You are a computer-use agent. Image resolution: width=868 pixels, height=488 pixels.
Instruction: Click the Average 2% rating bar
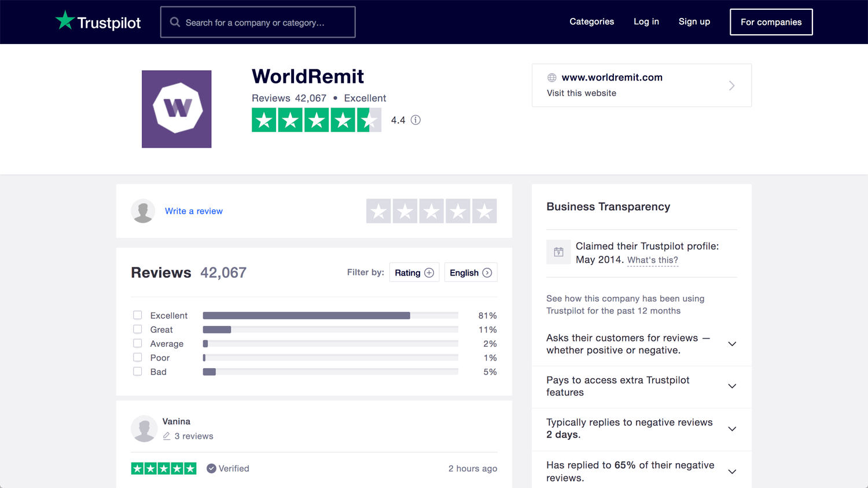330,343
